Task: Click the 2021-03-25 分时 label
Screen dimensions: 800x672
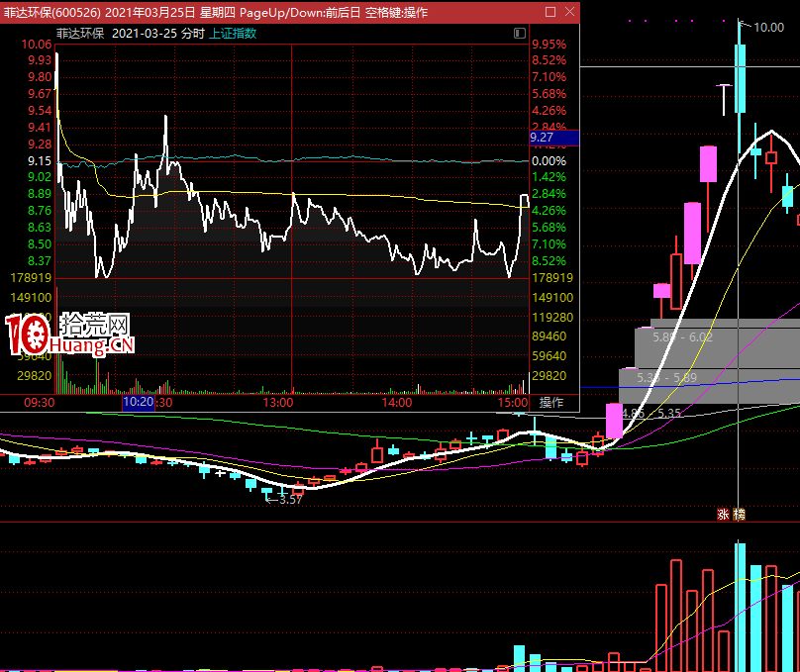Action: [x=158, y=33]
